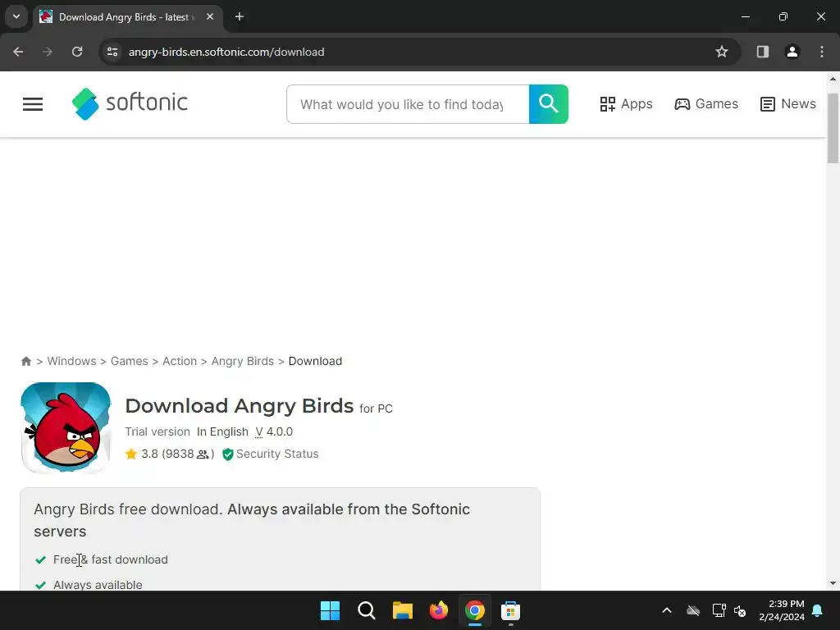Focus the 'What would you like to find' search box
This screenshot has height=630, width=840.
click(x=408, y=104)
